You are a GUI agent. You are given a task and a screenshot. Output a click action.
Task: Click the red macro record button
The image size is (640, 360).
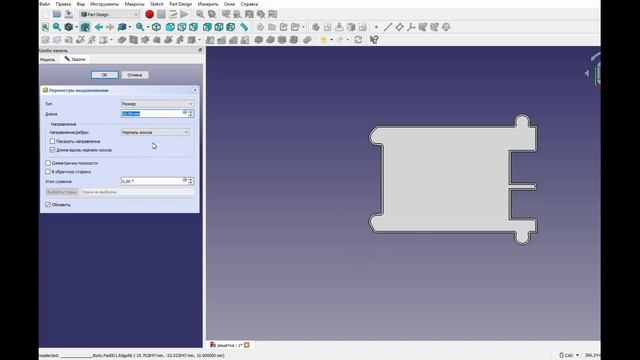tap(149, 14)
